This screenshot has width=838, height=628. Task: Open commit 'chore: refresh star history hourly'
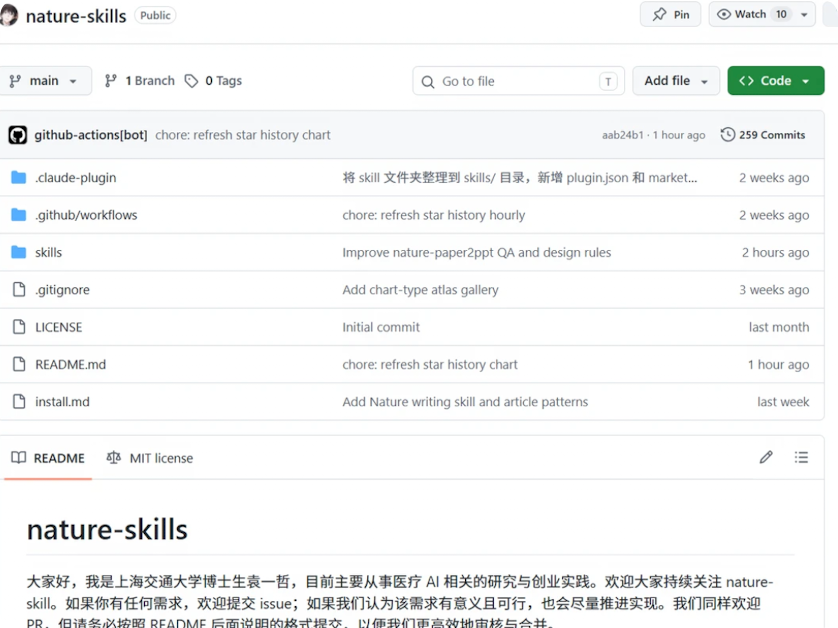pyautogui.click(x=433, y=215)
